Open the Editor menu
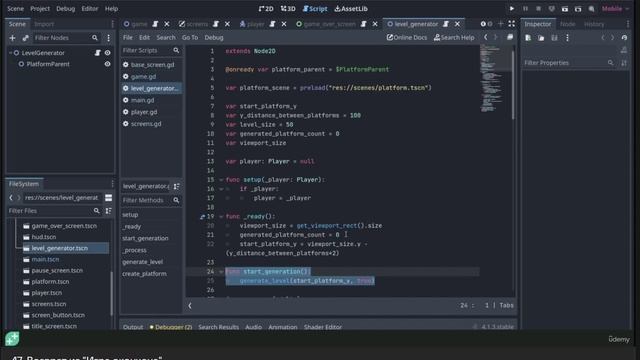640x360 pixels. point(89,9)
